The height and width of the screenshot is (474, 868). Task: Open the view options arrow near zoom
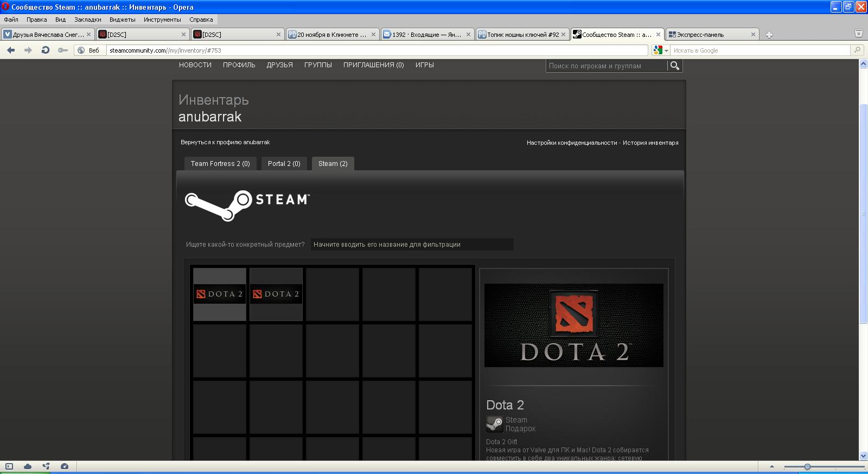click(x=772, y=466)
